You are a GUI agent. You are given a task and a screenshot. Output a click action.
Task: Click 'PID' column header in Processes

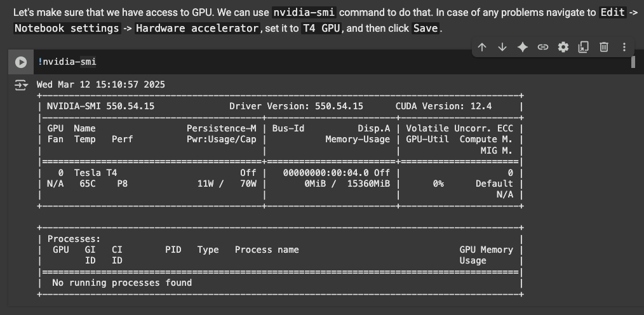point(173,250)
